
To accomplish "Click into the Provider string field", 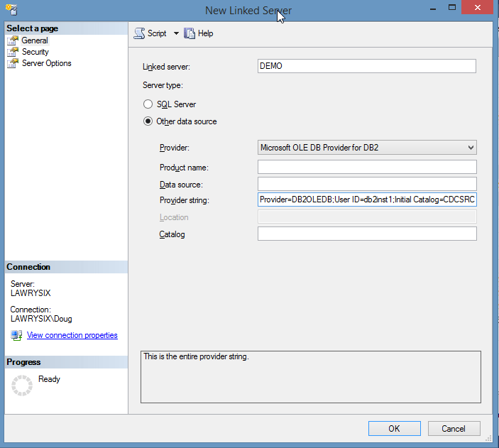I will click(366, 200).
